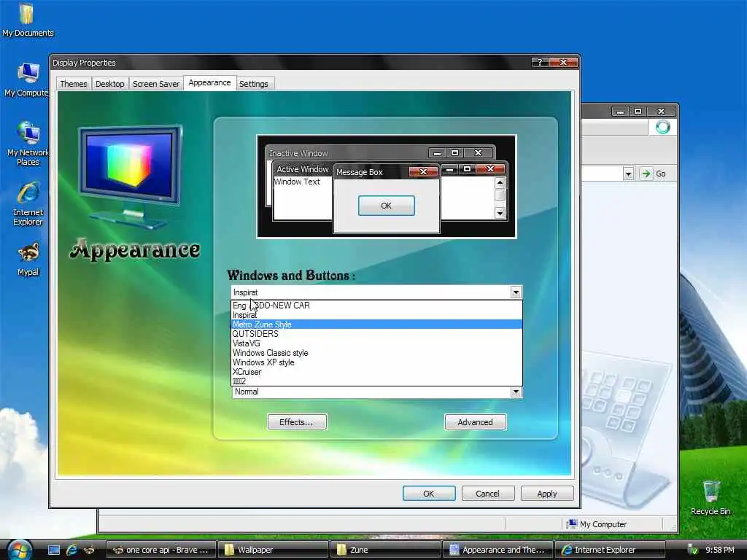The image size is (747, 560).
Task: Select XCruiser visual style
Action: [376, 372]
